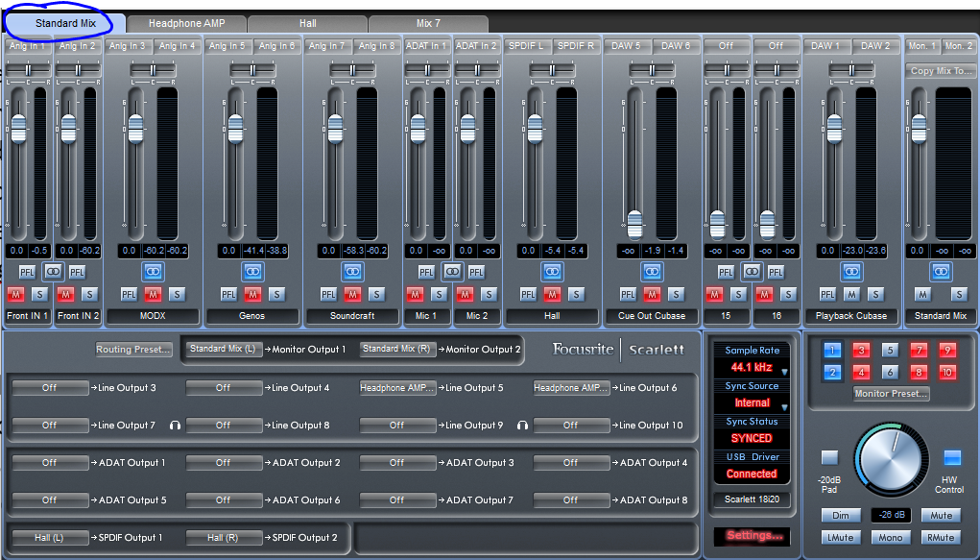Screen dimensions: 980x560
Task: Click the stereo link icon on MODX channel
Action: click(153, 272)
